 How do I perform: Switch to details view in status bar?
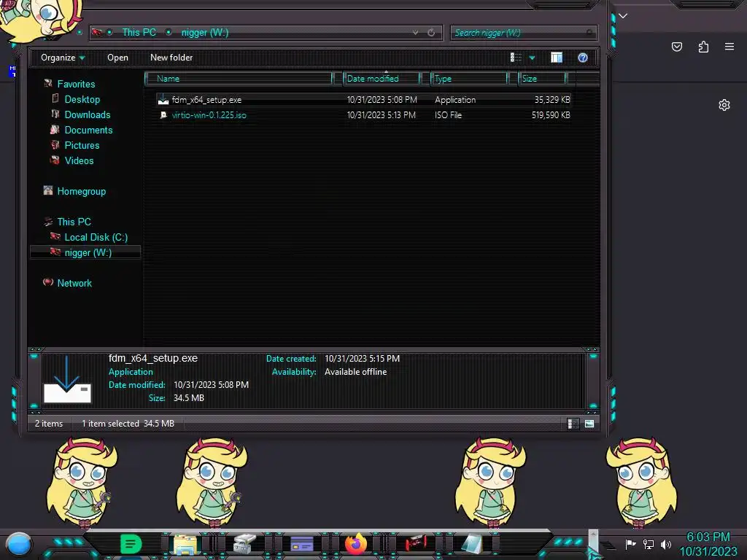[573, 424]
